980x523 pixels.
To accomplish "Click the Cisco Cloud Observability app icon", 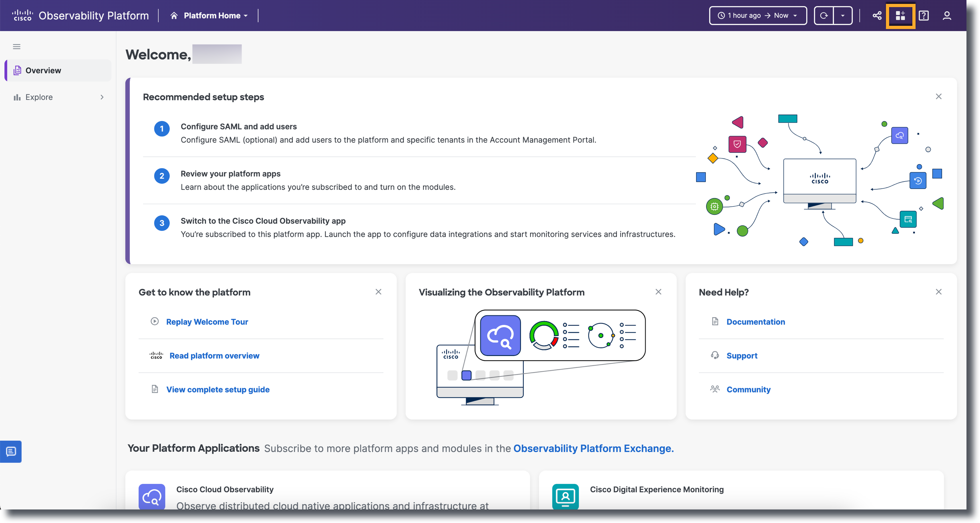I will 152,496.
